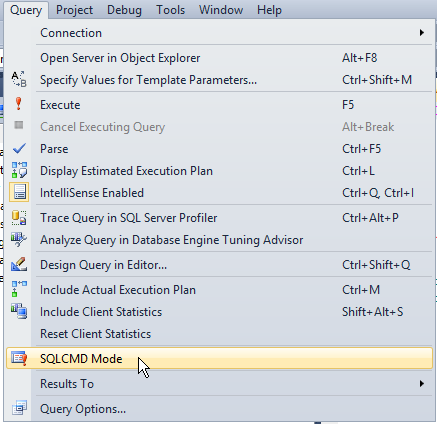Click the blue checkmark Parse icon
This screenshot has height=424, width=437.
click(x=19, y=148)
